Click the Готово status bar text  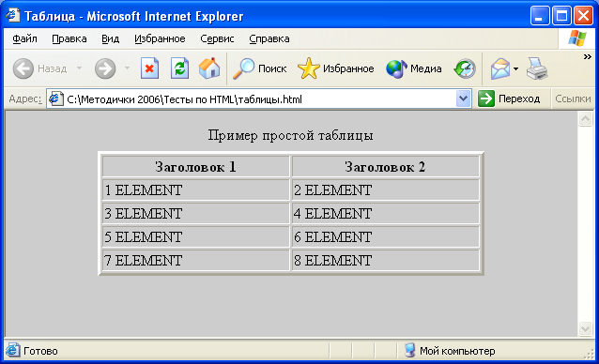(40, 351)
